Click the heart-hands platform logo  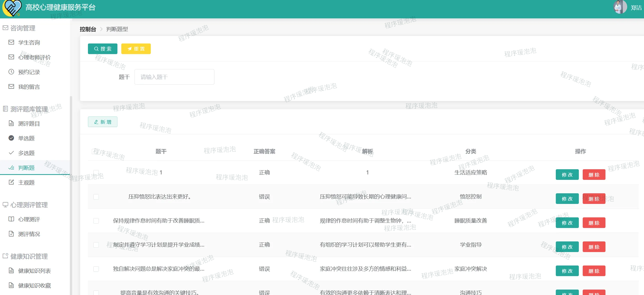[x=12, y=8]
